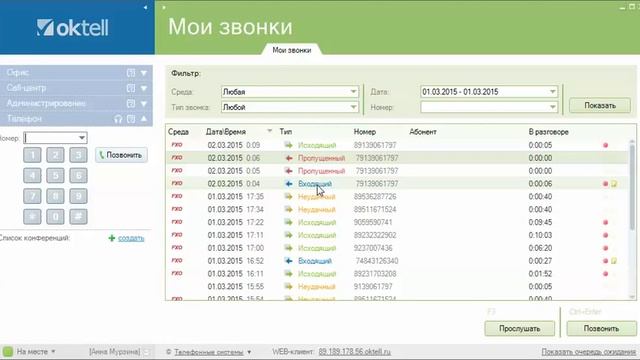Collapse the Телефон section arrow

pos(144,119)
